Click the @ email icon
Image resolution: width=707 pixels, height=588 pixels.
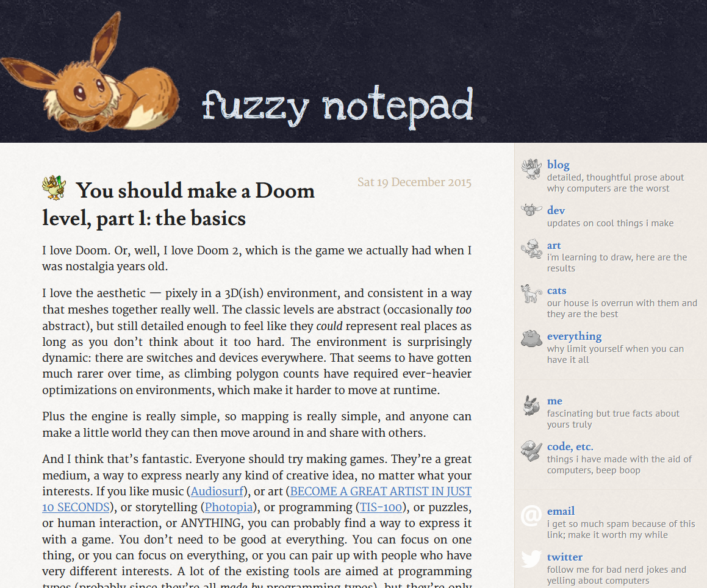(x=531, y=515)
